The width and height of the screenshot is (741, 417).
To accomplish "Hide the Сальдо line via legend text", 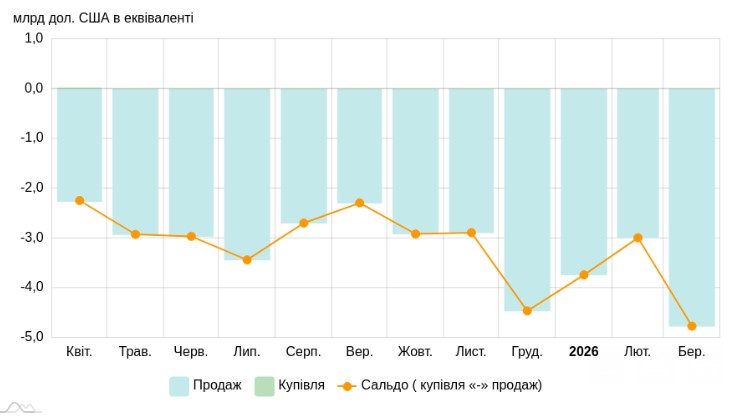I will coord(451,385).
